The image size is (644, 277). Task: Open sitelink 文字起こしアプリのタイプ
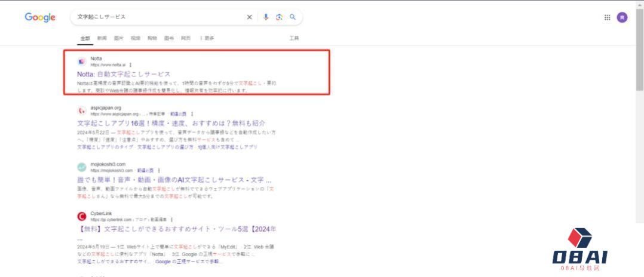[105, 147]
